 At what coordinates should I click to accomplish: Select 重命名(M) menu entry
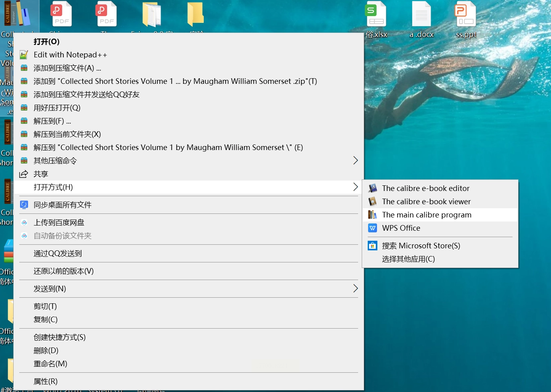click(51, 364)
